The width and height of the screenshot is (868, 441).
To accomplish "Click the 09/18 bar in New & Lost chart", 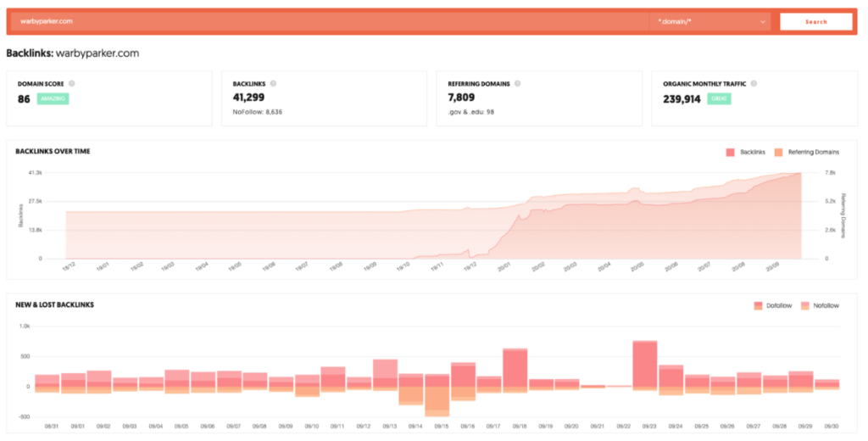I will tap(515, 371).
